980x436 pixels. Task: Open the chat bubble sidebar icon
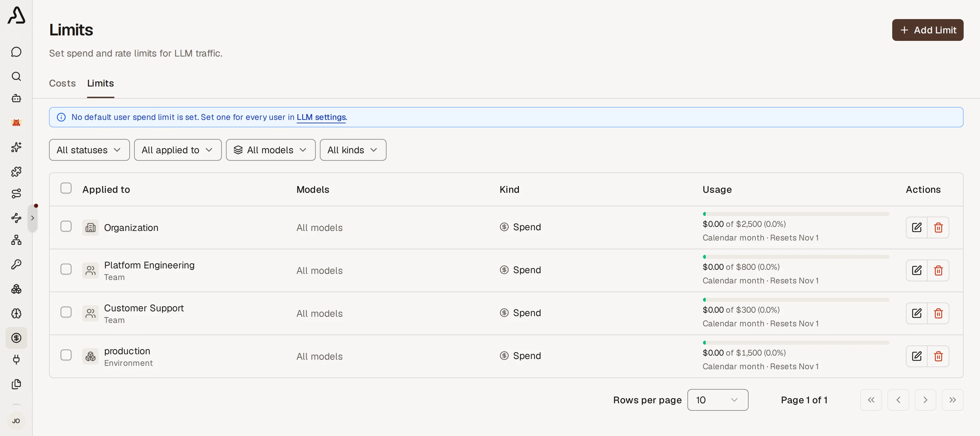point(16,52)
